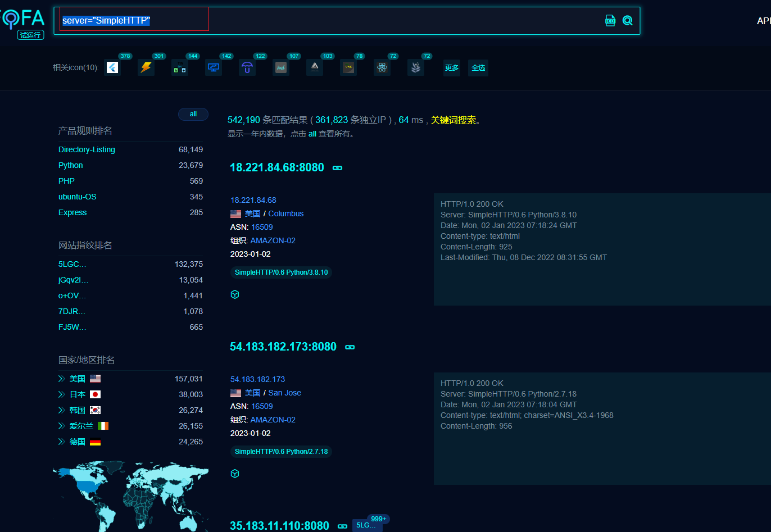Filter by Express product
The image size is (771, 532).
point(72,212)
